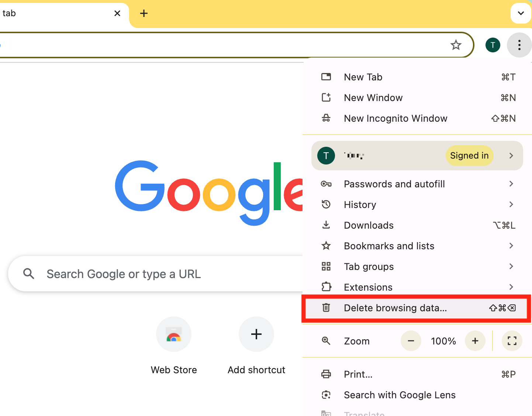Click the Signed in profile chip
This screenshot has height=416, width=532.
(x=469, y=155)
